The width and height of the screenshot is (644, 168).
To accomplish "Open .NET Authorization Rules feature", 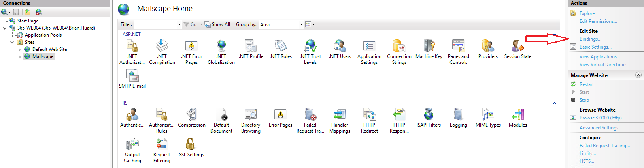I will pyautogui.click(x=132, y=52).
